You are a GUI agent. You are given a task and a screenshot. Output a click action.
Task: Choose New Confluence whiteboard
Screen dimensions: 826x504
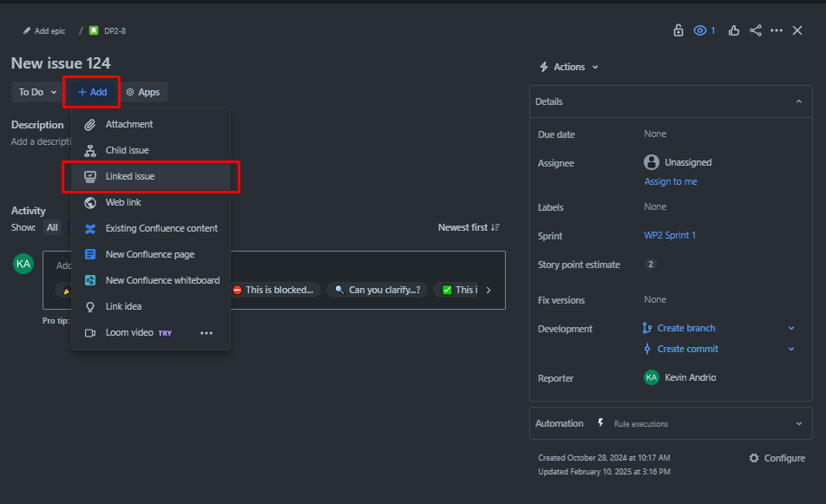pyautogui.click(x=151, y=280)
